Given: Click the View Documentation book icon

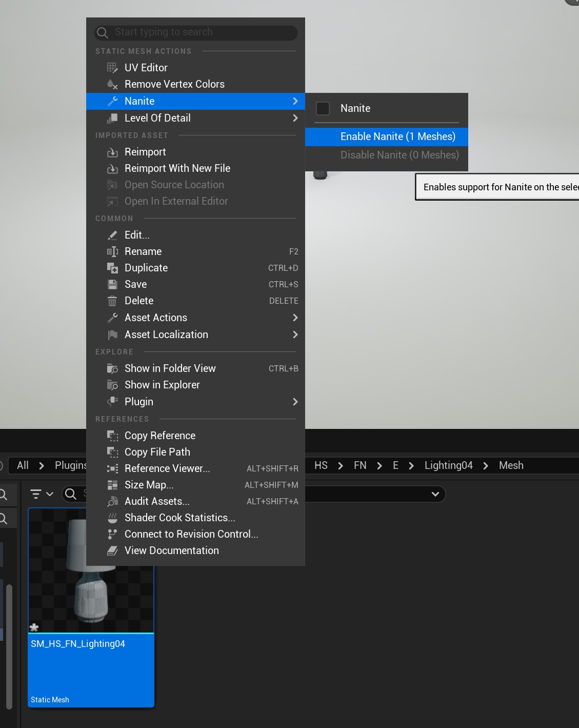Looking at the screenshot, I should (112, 550).
